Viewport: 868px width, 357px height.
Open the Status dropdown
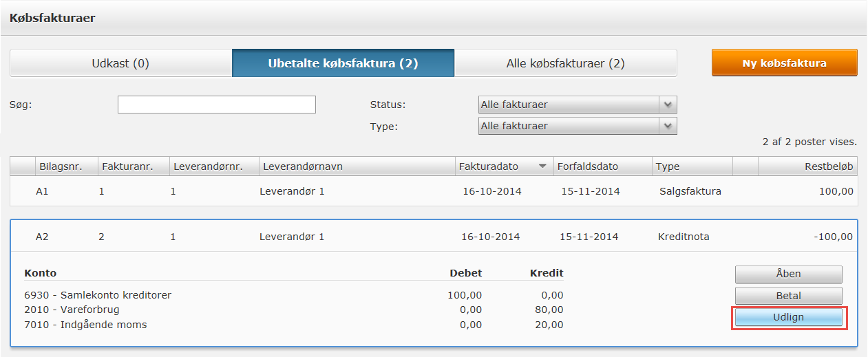(578, 105)
